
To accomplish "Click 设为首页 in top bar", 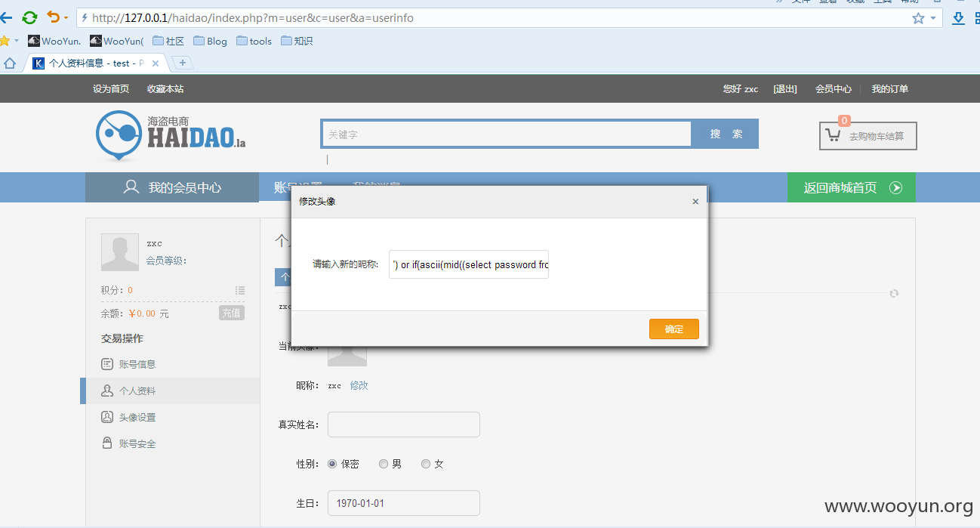I will coord(111,89).
